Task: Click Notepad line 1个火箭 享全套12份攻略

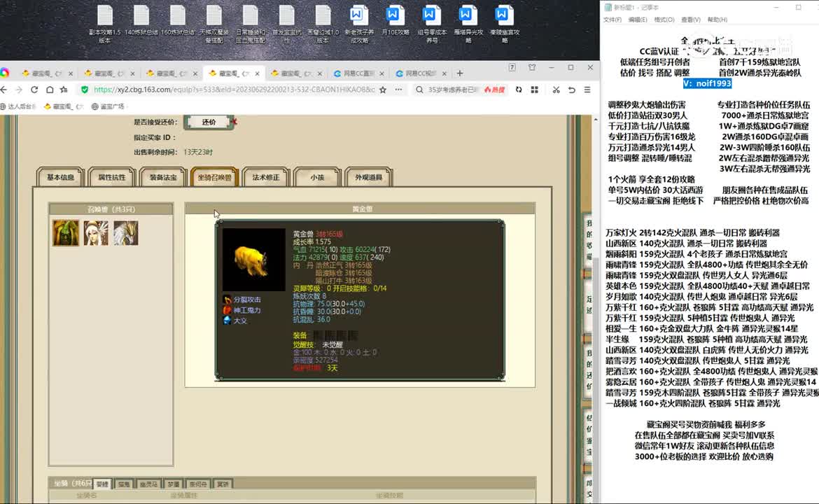Action: coord(651,179)
